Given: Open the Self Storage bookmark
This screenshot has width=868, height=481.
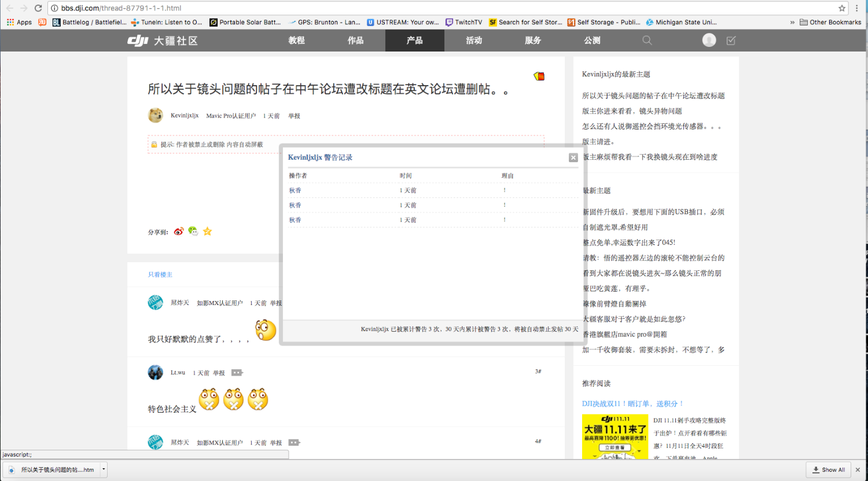Looking at the screenshot, I should click(604, 22).
